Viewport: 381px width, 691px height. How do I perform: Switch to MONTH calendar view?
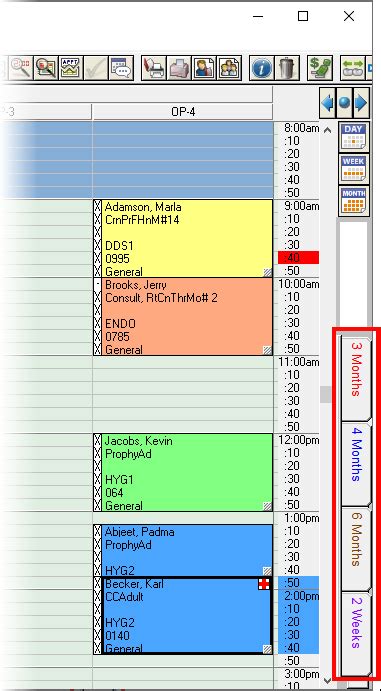354,201
